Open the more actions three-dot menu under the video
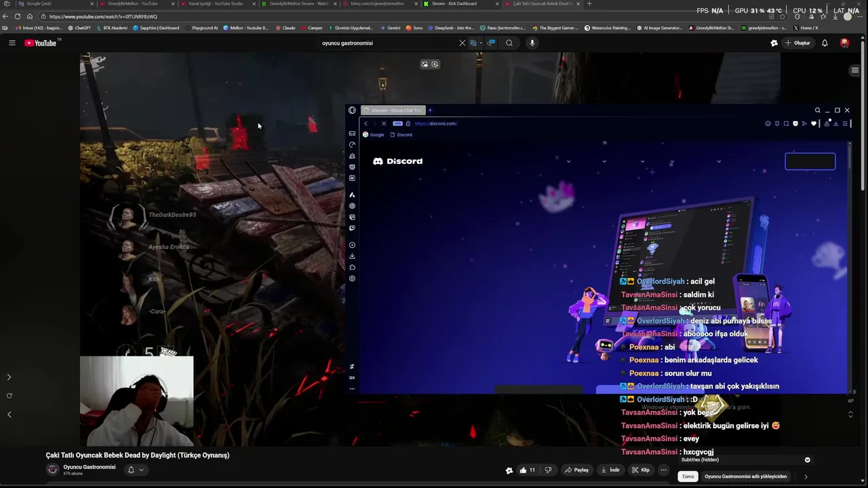Image resolution: width=868 pixels, height=488 pixels. coord(664,470)
